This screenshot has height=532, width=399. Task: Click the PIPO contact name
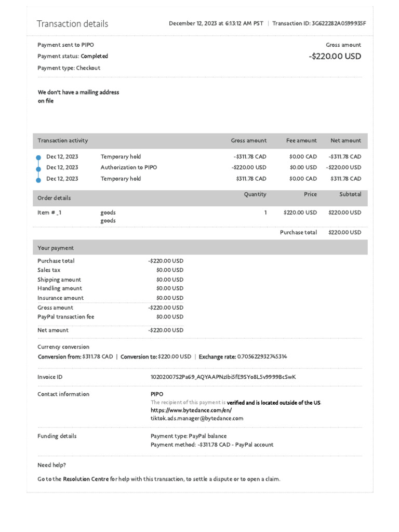(x=157, y=394)
